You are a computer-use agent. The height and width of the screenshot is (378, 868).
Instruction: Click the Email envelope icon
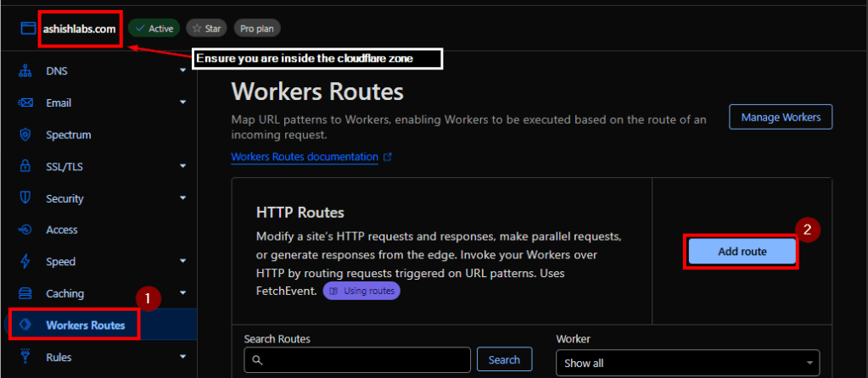25,103
